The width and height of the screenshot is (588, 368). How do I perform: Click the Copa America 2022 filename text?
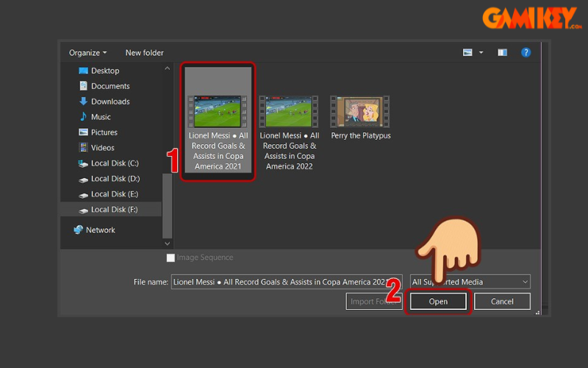(289, 151)
